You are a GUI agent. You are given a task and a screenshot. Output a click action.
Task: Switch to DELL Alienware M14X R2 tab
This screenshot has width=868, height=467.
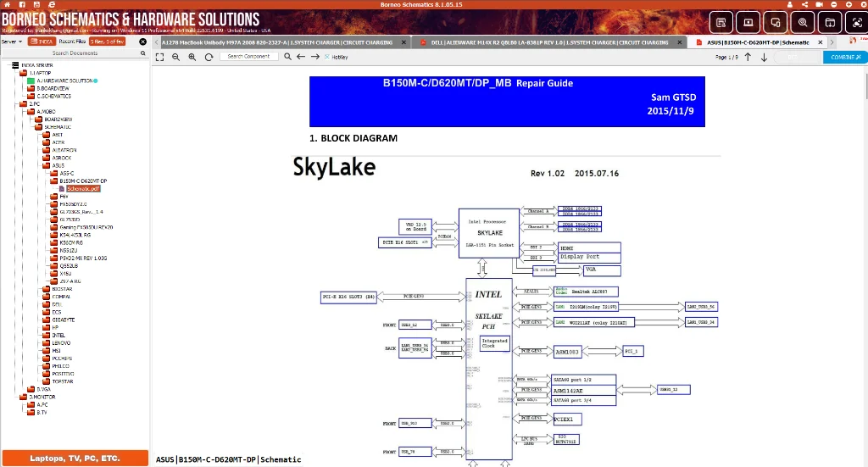point(549,42)
